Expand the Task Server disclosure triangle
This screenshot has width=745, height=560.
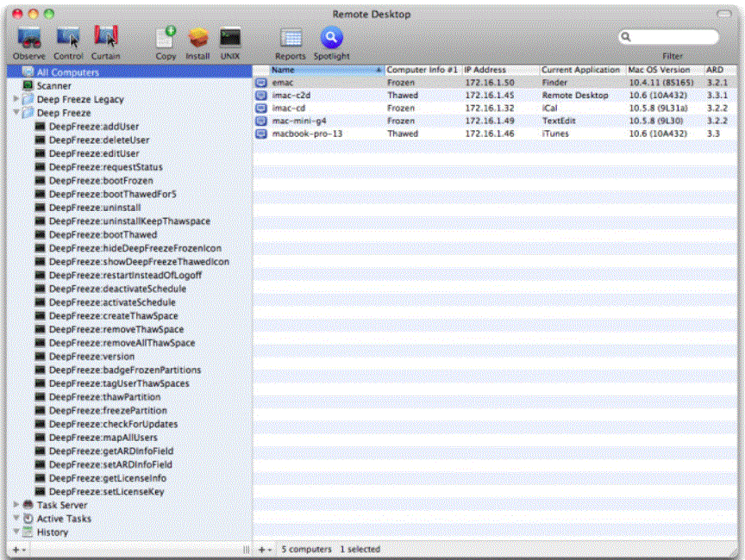16,505
